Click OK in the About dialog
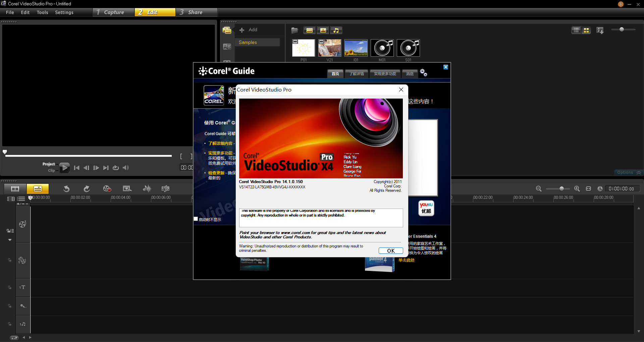 click(391, 251)
